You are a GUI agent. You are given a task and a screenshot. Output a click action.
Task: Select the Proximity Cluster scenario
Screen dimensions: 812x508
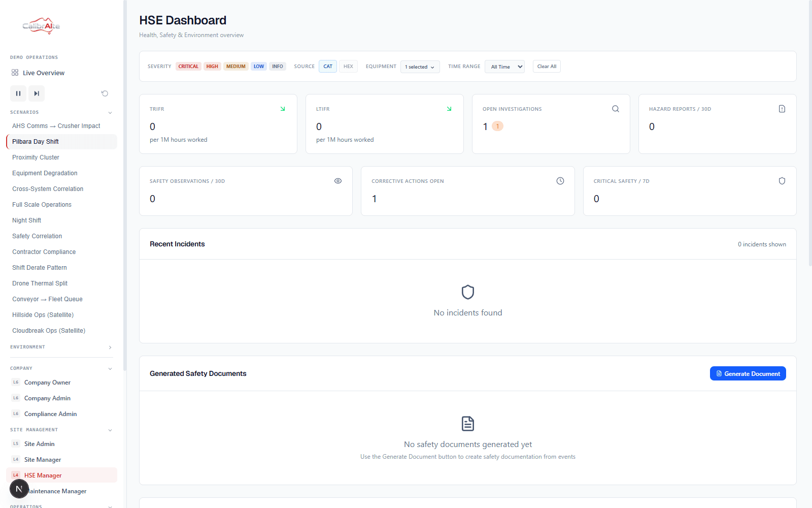[61, 157]
